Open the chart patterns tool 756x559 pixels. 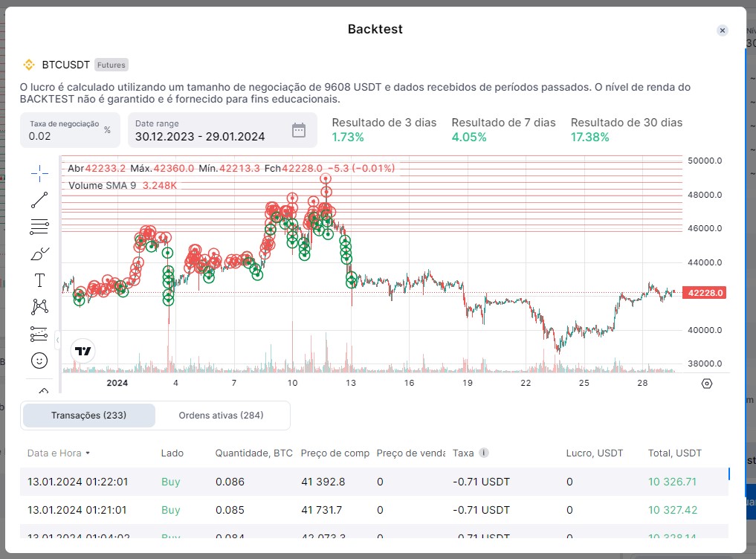coord(39,306)
